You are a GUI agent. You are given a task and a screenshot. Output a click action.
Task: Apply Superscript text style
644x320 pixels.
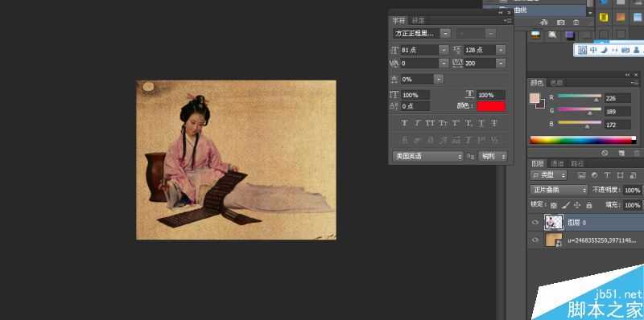456,123
